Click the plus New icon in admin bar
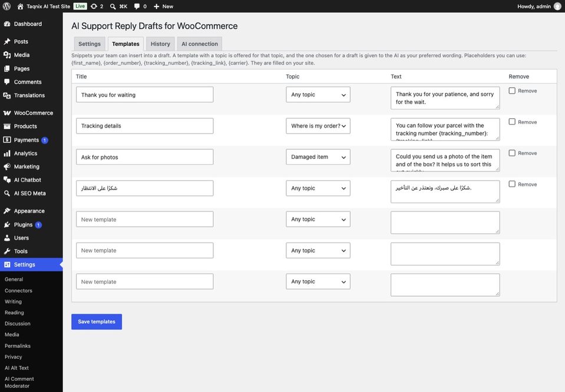 point(156,6)
